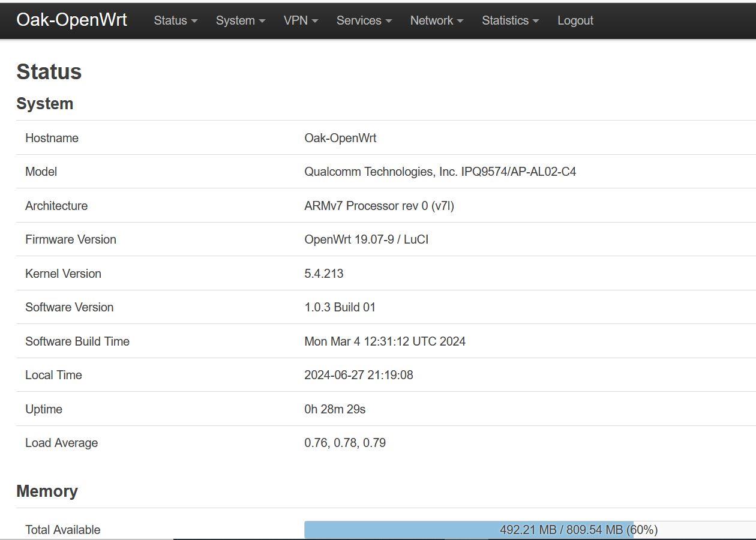The height and width of the screenshot is (540, 756).
Task: Click the Oak-OpenWrt brand logo link
Action: (71, 20)
